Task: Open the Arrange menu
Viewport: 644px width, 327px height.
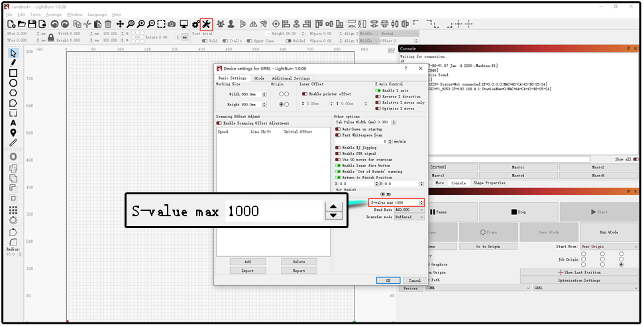Action: (54, 15)
